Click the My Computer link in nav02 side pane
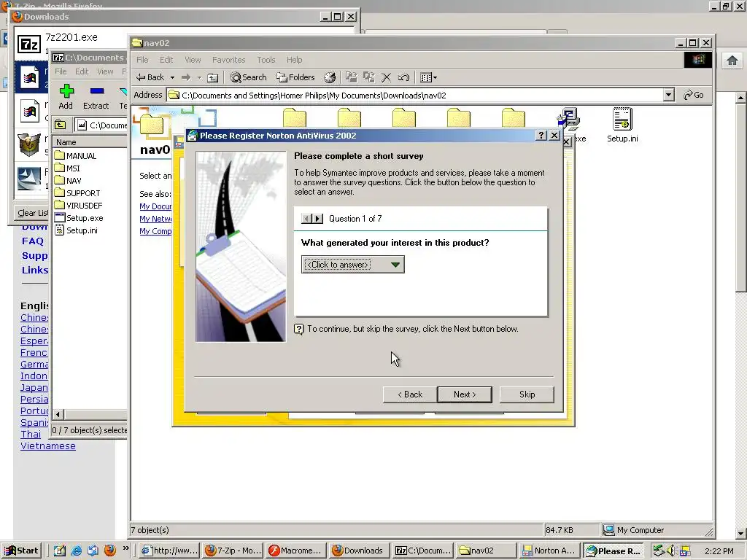 (155, 231)
